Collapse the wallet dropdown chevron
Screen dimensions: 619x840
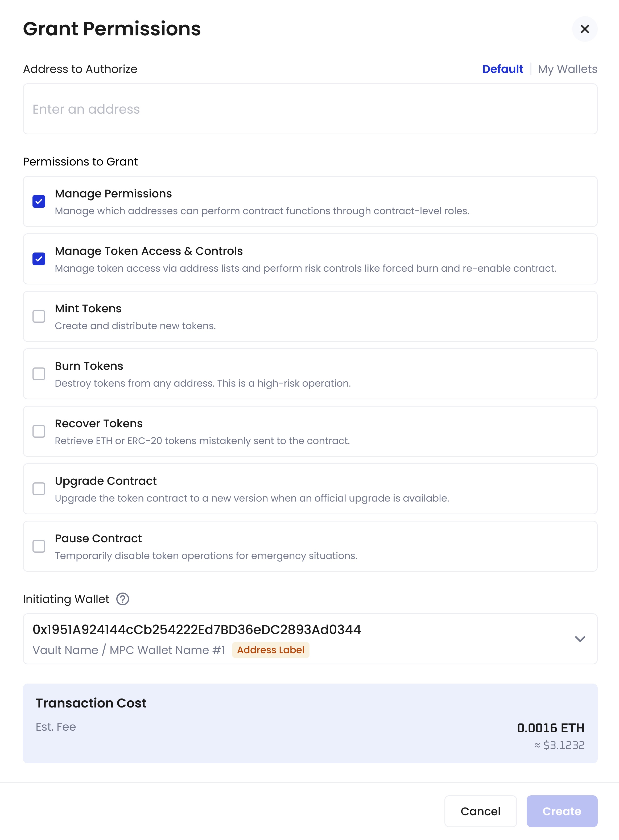tap(580, 639)
